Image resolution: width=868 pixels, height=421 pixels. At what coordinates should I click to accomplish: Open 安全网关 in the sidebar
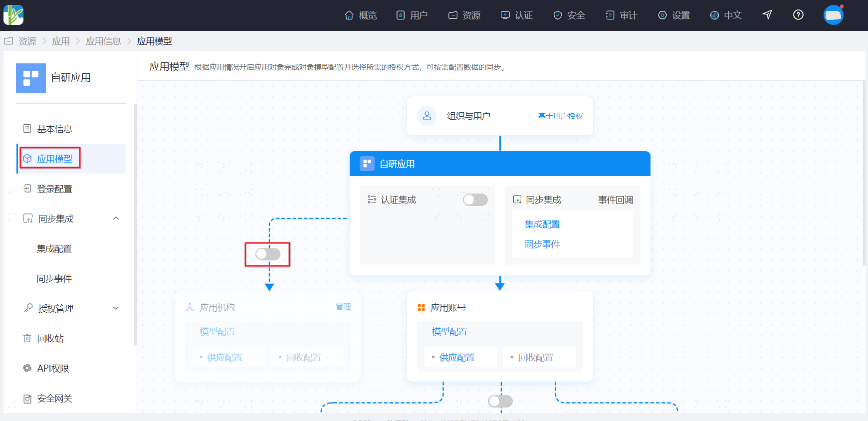pyautogui.click(x=54, y=398)
